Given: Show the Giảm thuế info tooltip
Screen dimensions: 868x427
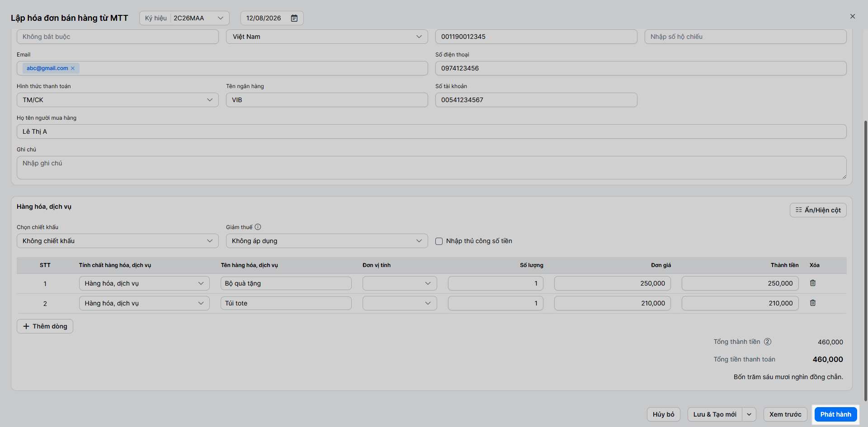Looking at the screenshot, I should tap(258, 227).
